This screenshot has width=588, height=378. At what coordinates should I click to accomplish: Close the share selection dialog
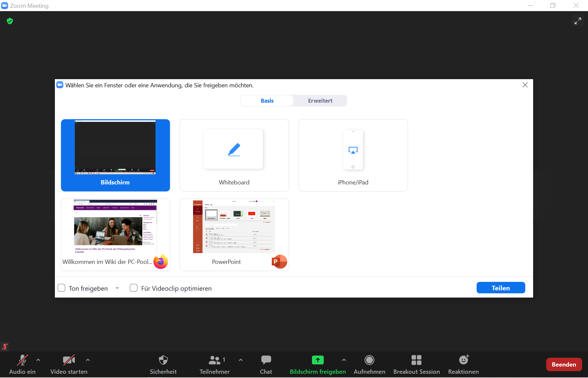[x=525, y=85]
